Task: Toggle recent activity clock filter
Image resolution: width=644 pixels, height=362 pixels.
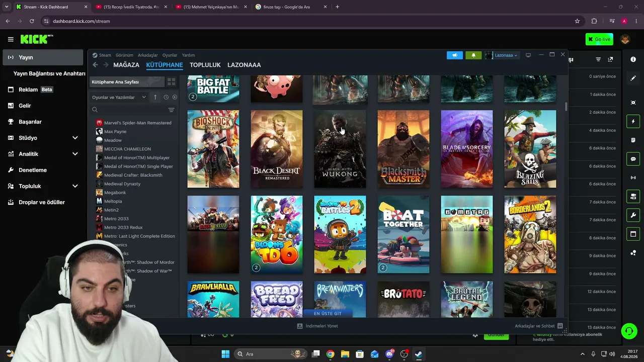Action: click(166, 97)
